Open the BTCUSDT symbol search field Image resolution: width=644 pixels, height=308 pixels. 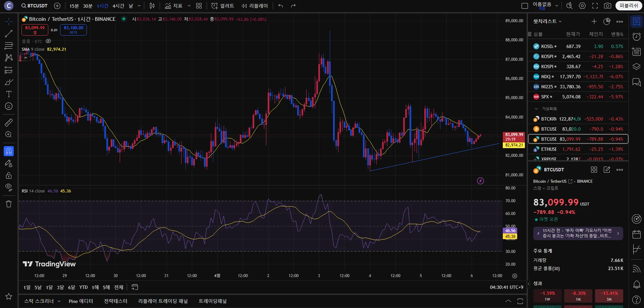pos(35,6)
